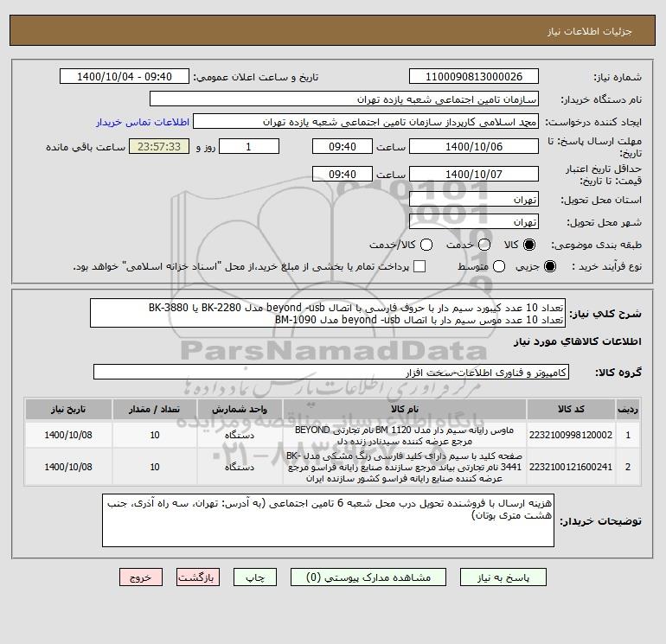Click the quantity 10 in row 2

click(x=155, y=467)
